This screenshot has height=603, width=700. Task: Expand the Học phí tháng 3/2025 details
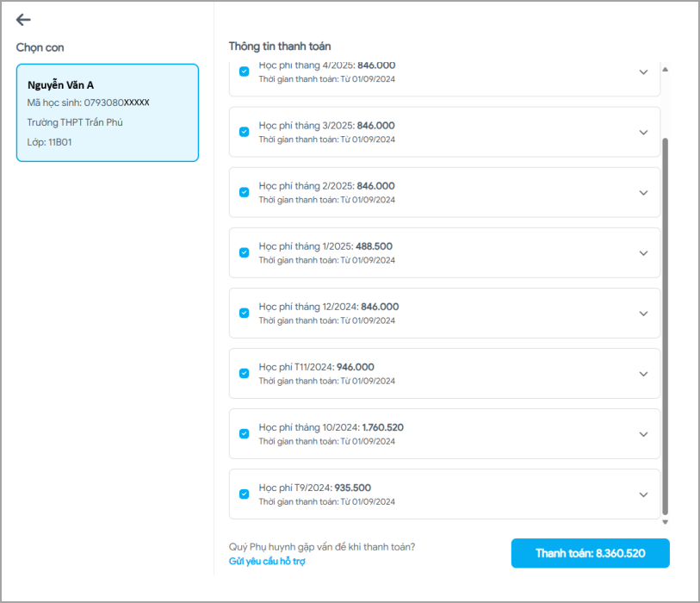tap(643, 133)
